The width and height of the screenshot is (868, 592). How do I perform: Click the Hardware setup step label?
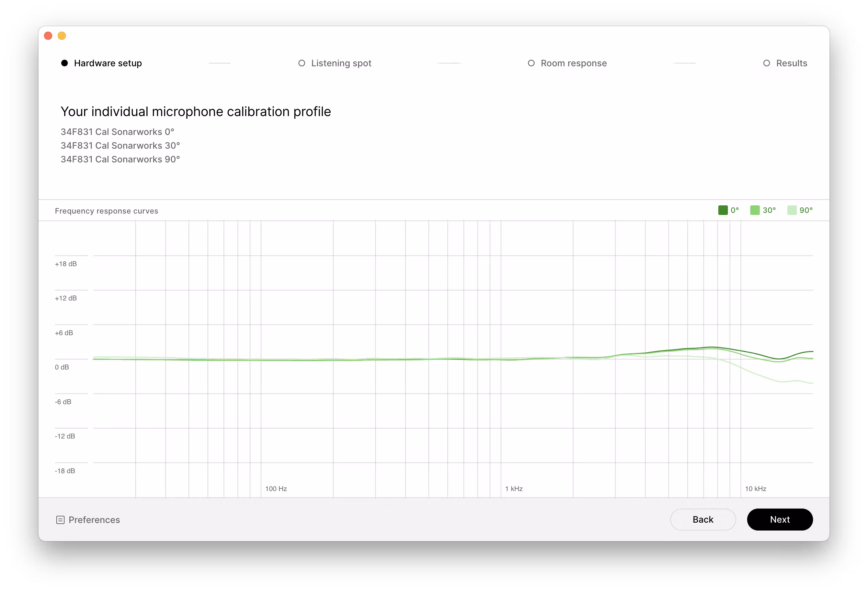coord(108,63)
